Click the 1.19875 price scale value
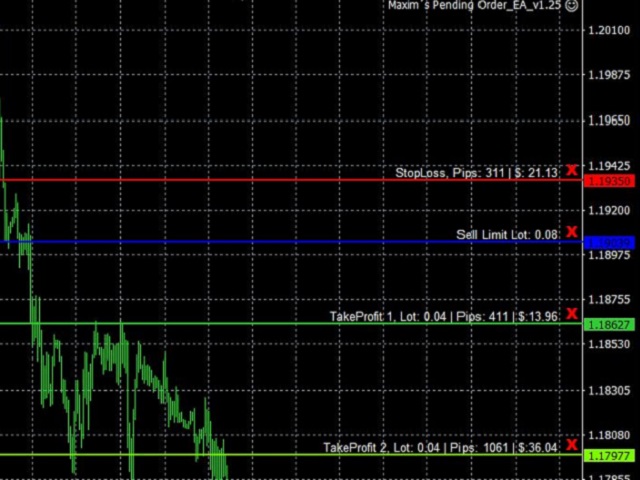The height and width of the screenshot is (480, 640). click(609, 75)
